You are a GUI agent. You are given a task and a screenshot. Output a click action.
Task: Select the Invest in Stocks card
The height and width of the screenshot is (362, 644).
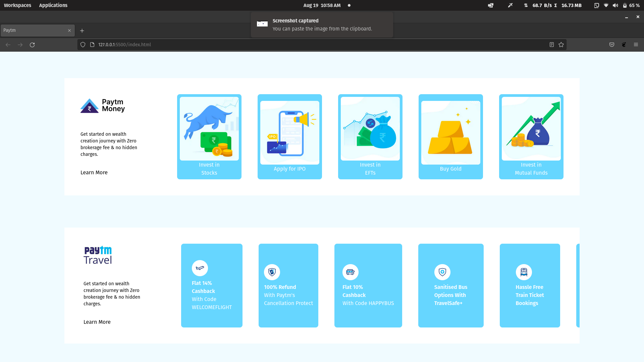pyautogui.click(x=209, y=136)
